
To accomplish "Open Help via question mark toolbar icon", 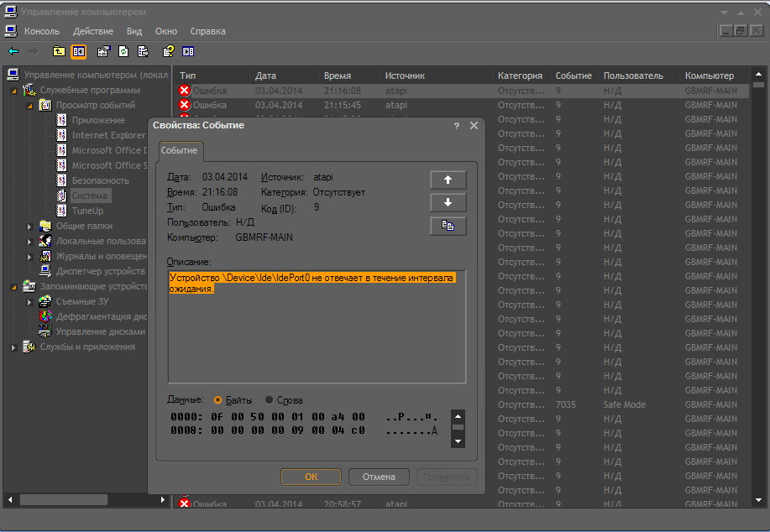I will point(168,51).
